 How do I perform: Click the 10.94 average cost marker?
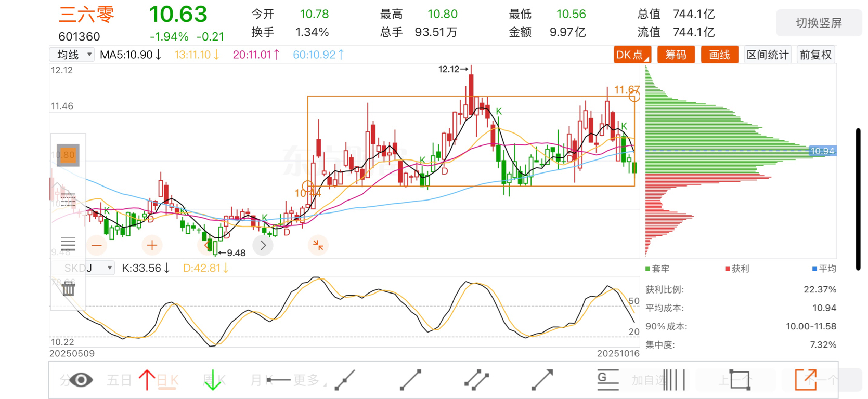tap(822, 151)
